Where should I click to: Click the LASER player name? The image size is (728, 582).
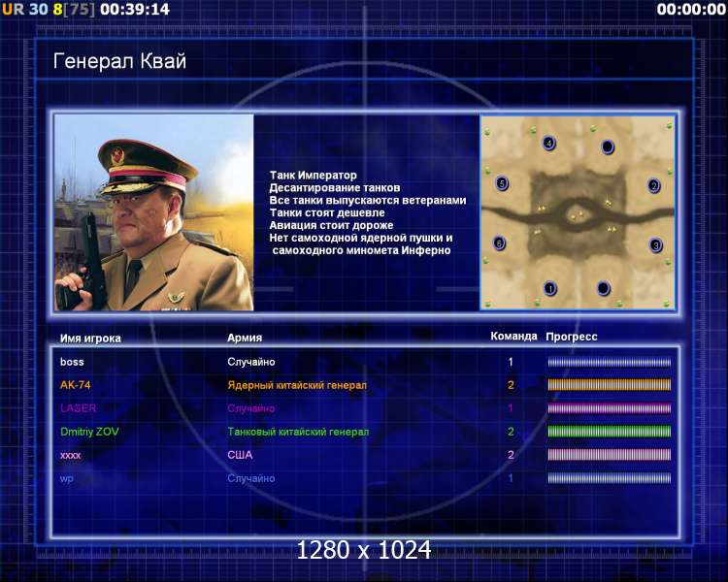click(78, 408)
